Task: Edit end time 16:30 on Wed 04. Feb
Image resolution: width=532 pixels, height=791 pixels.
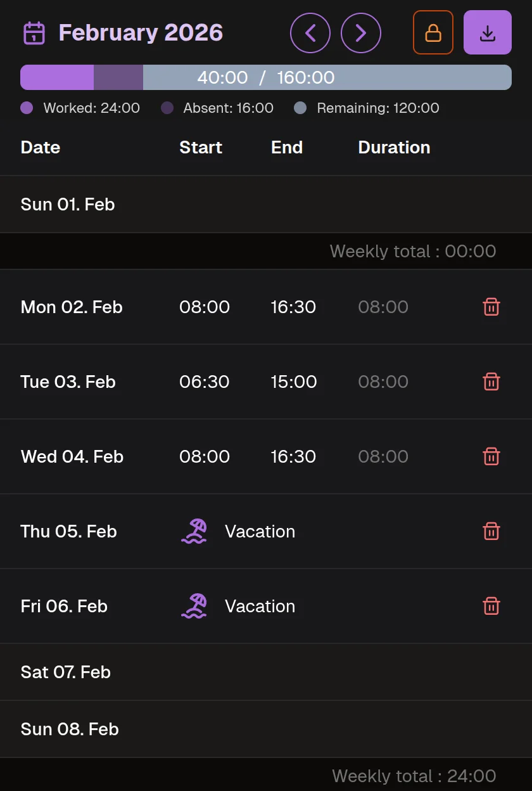Action: pos(293,456)
